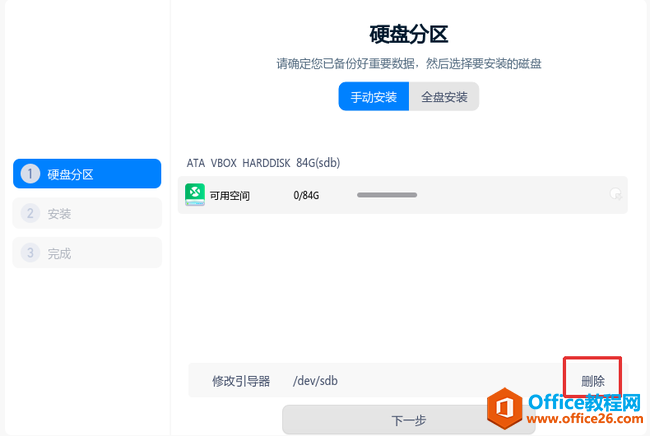
Task: Select the 安装 step label in sidebar
Action: click(59, 213)
